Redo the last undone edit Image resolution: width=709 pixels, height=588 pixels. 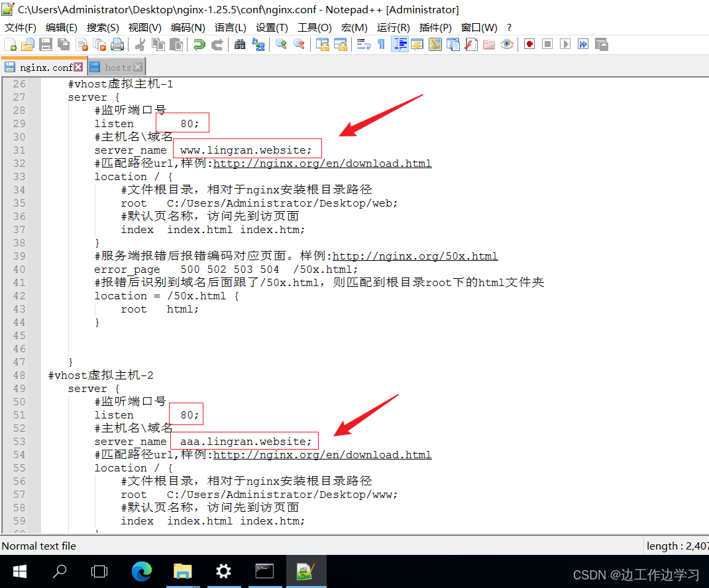(217, 44)
